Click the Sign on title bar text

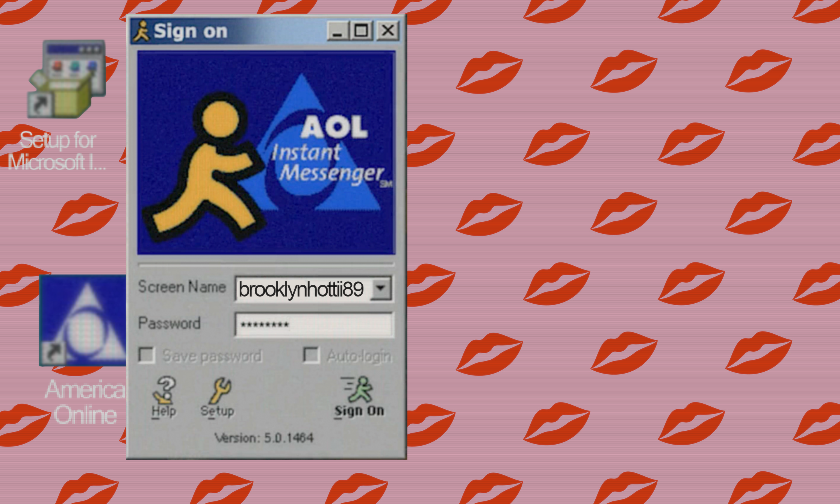point(191,31)
